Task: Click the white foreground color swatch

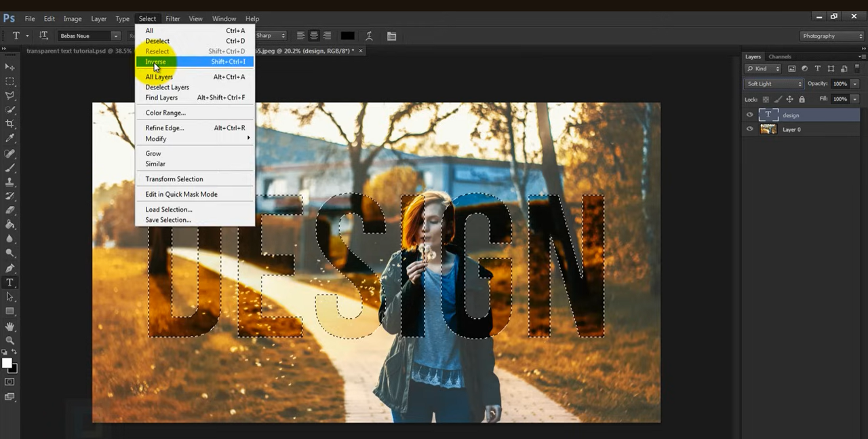Action: (7, 363)
